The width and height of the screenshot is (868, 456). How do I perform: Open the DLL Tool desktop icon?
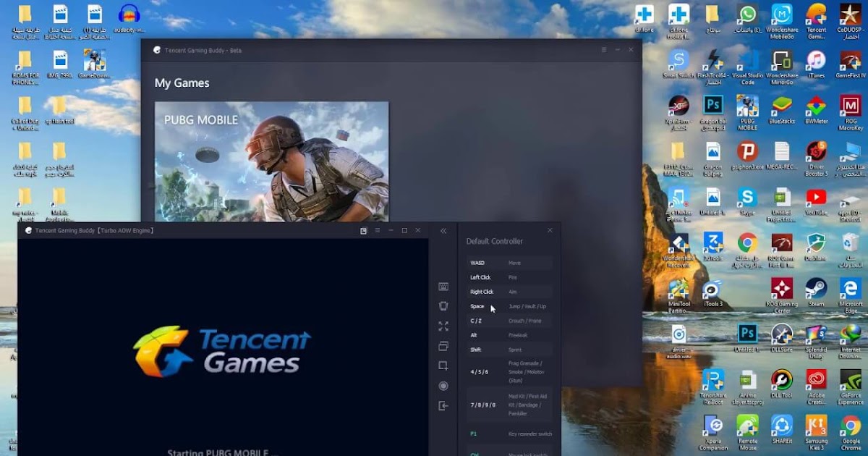click(782, 384)
